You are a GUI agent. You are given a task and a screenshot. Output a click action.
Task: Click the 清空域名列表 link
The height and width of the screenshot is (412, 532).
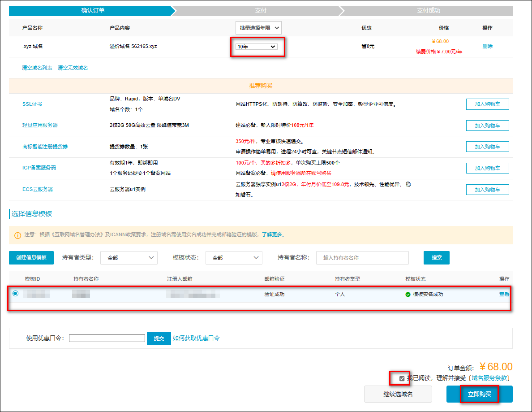point(37,68)
